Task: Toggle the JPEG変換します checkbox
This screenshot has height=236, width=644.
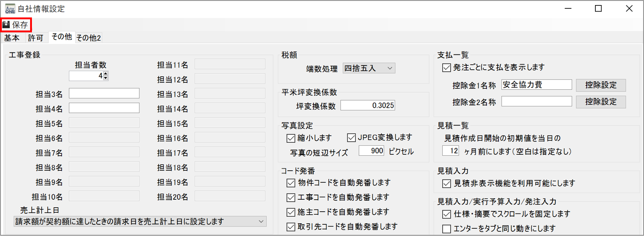Action: (x=351, y=138)
